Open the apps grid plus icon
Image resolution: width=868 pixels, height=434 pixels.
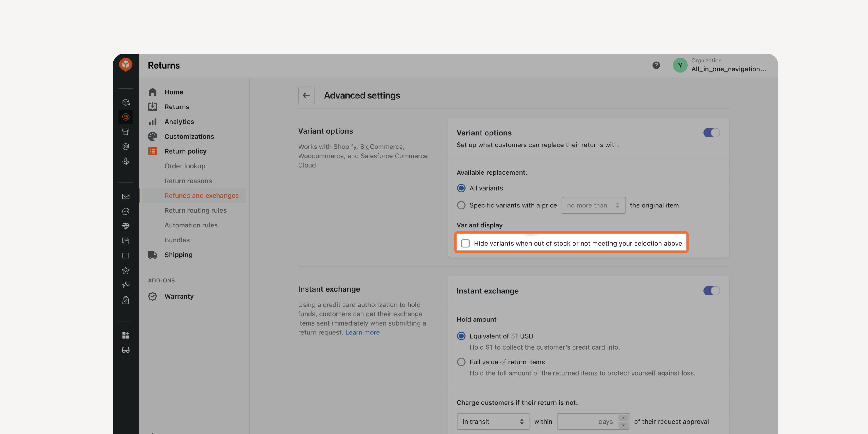pos(126,335)
